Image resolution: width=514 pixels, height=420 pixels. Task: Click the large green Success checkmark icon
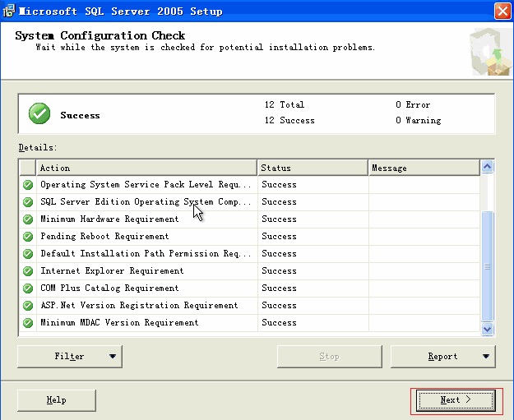(39, 113)
